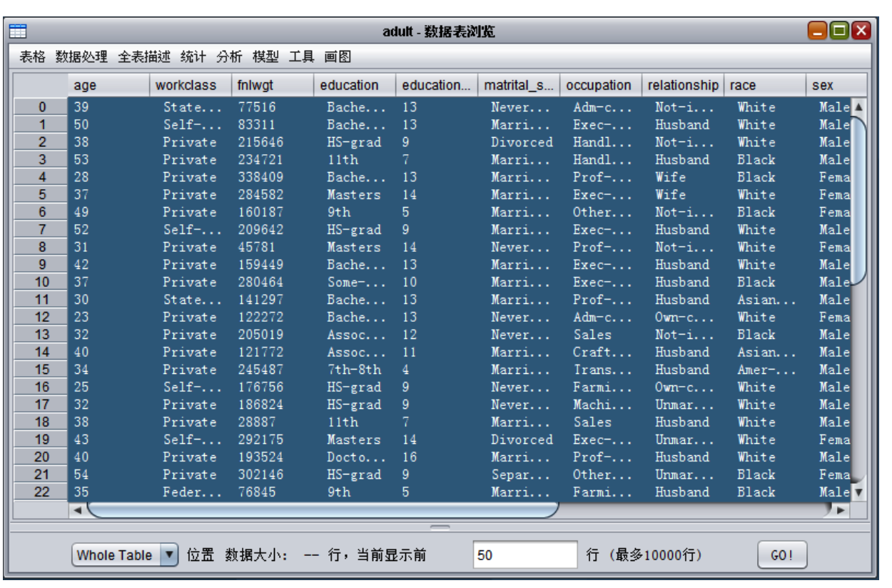This screenshot has height=588, width=892.
Task: Open the Whole Table dropdown
Action: pos(125,555)
